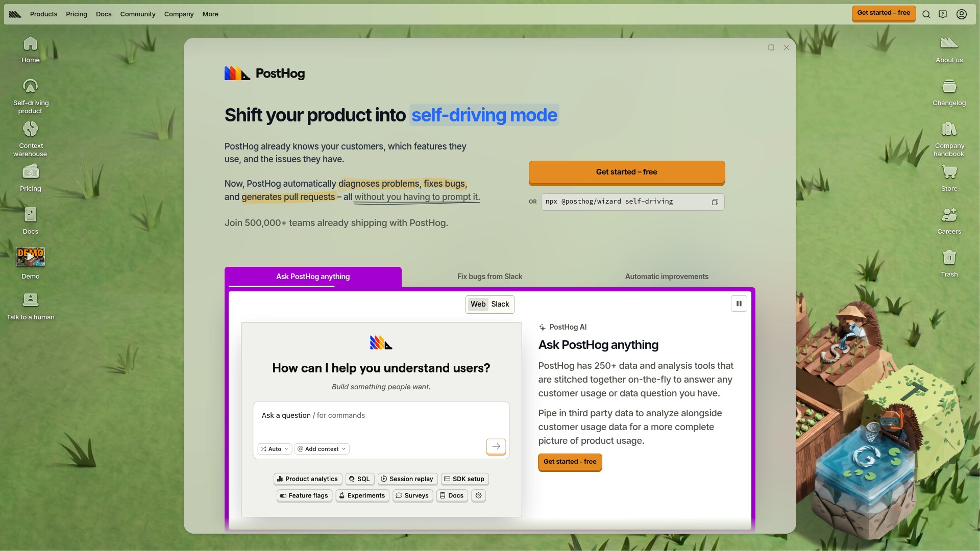Open the Company handbook desktop icon
This screenshot has height=551, width=980.
(x=949, y=139)
